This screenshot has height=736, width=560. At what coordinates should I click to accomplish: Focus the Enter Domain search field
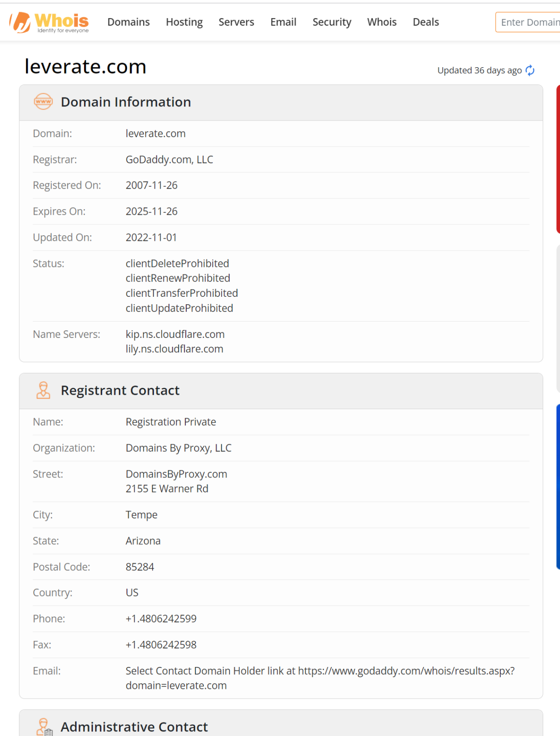pos(529,22)
